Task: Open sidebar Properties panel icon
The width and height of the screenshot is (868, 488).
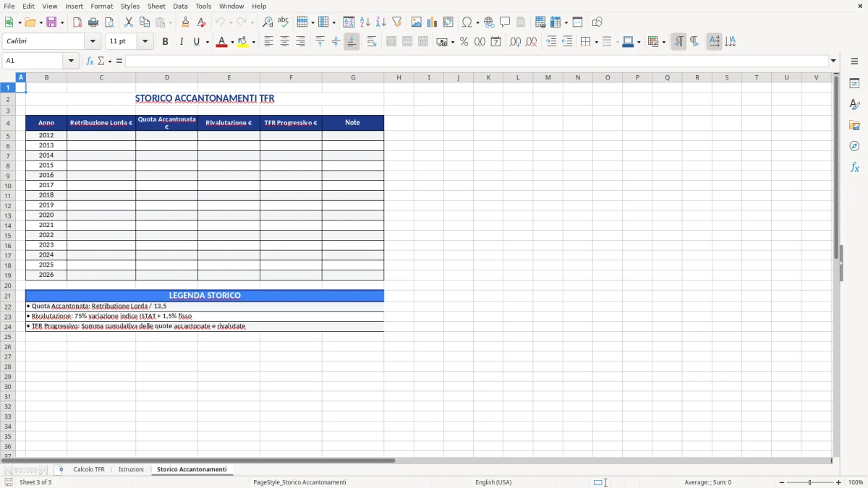Action: [854, 84]
